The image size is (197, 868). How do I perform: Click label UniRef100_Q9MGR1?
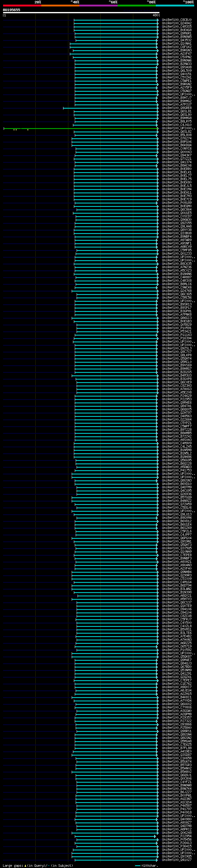pyautogui.click(x=176, y=33)
